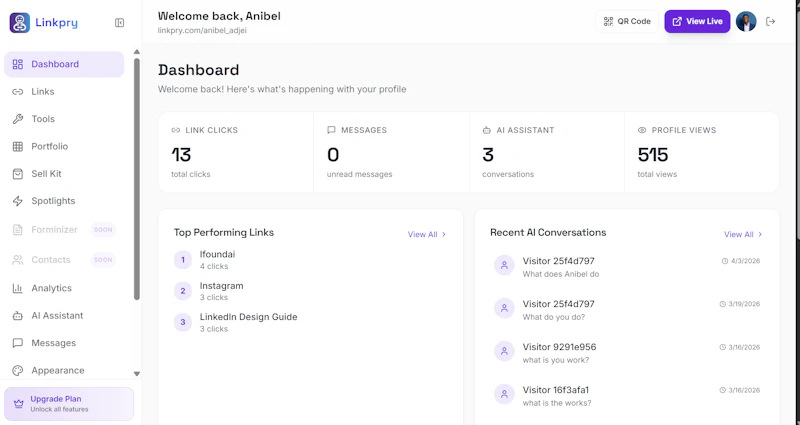Click the Spotlights lightning icon
This screenshot has width=800, height=425.
point(18,201)
